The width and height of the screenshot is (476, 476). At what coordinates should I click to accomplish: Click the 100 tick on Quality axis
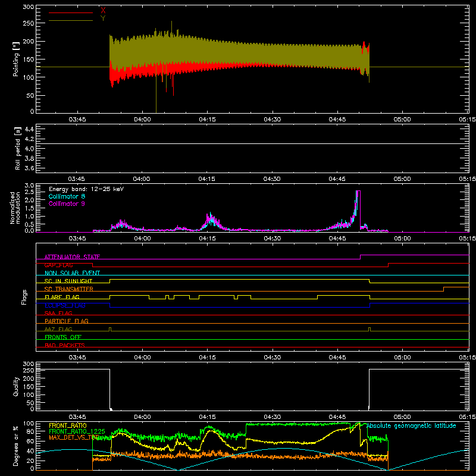point(28,394)
